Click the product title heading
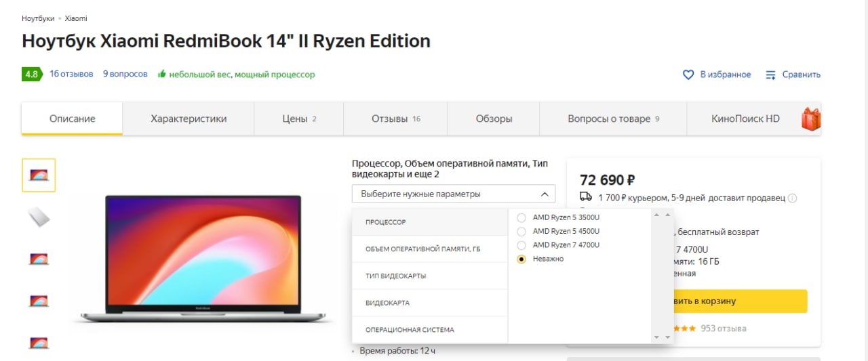Screen dimensions: 868x361 [x=226, y=41]
